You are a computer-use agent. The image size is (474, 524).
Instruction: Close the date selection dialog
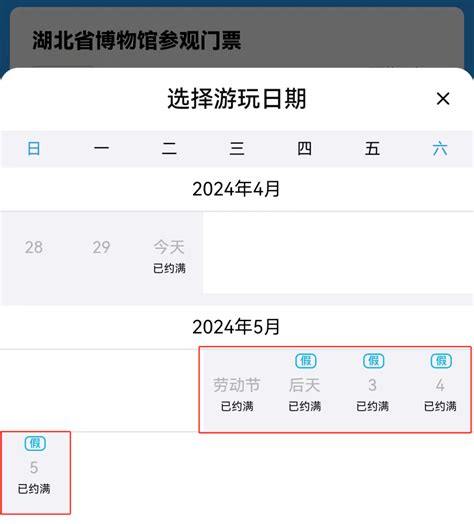point(443,99)
